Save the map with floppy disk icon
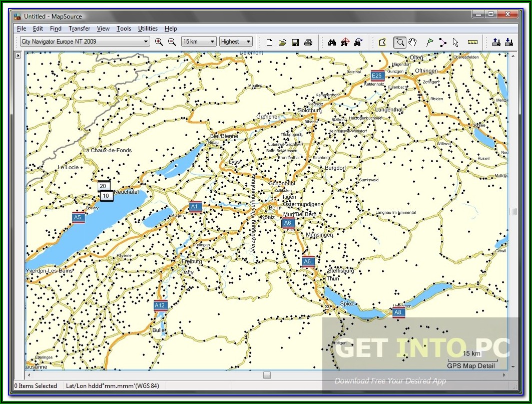 coord(295,42)
